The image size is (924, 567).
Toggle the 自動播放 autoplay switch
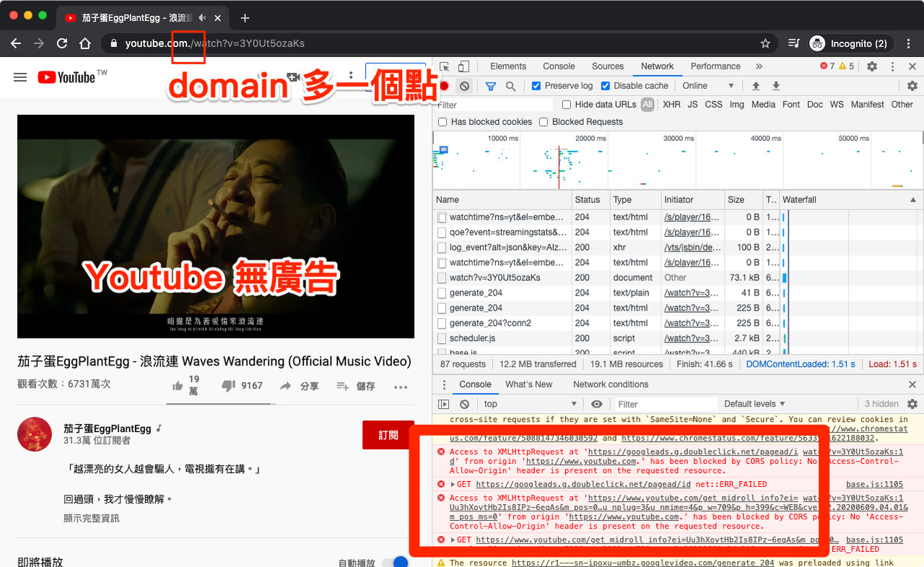(394, 562)
